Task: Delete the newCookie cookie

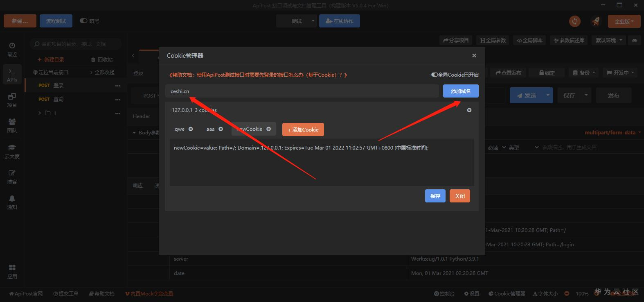Action: pyautogui.click(x=269, y=129)
